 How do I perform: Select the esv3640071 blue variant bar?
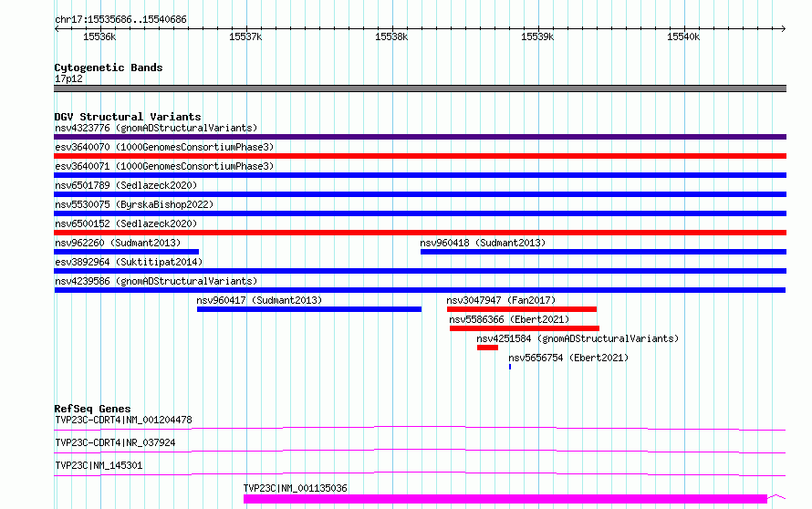click(x=420, y=175)
